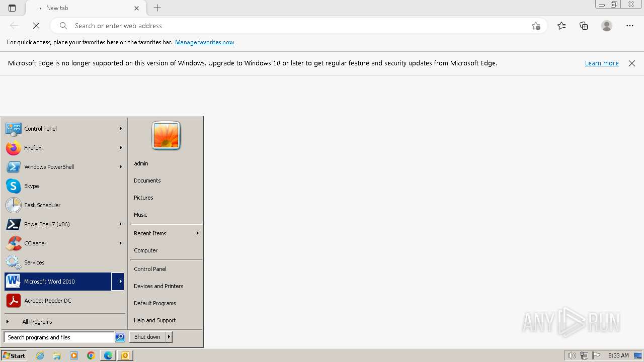The height and width of the screenshot is (362, 644).
Task: Open Windows Media Player from taskbar
Action: click(x=74, y=355)
